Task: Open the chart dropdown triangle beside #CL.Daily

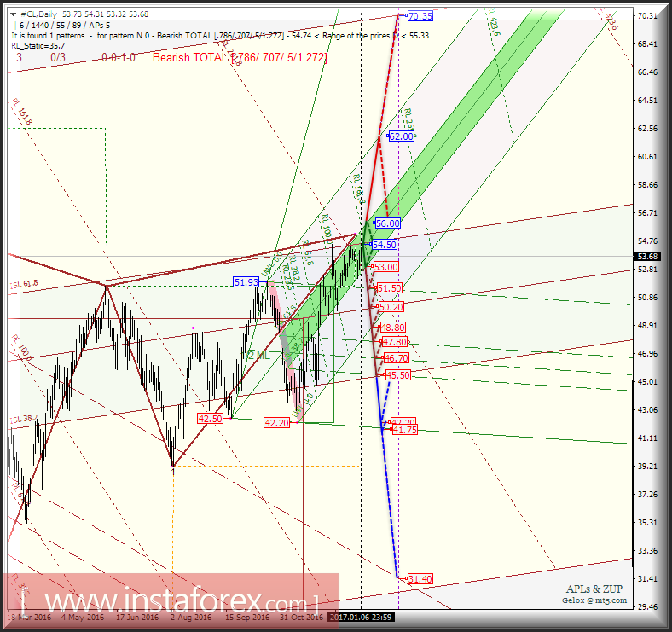Action: (13, 14)
